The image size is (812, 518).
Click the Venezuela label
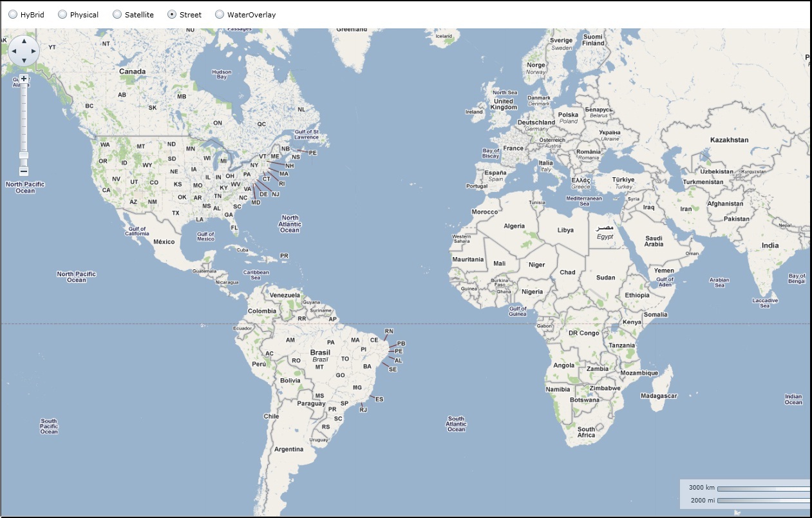[285, 295]
